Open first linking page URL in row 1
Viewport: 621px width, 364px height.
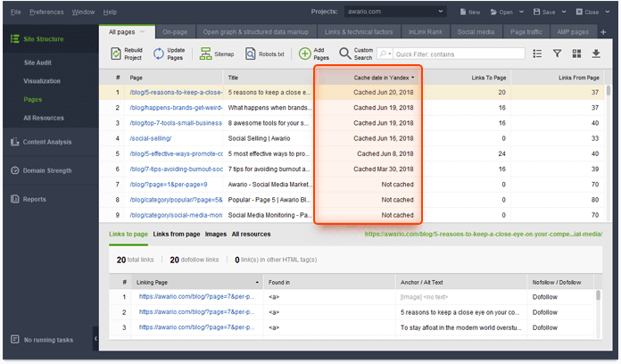pos(196,297)
